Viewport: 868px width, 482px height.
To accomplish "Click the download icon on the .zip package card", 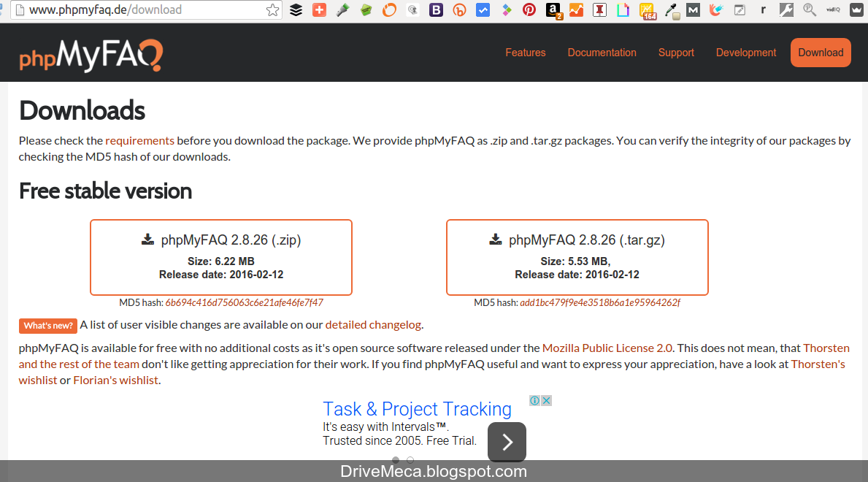I will click(149, 239).
